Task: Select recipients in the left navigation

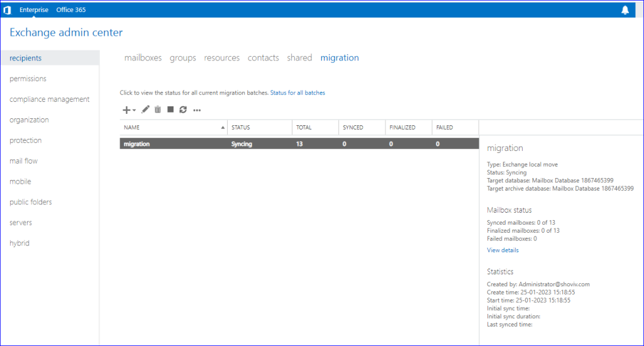Action: [x=50, y=58]
